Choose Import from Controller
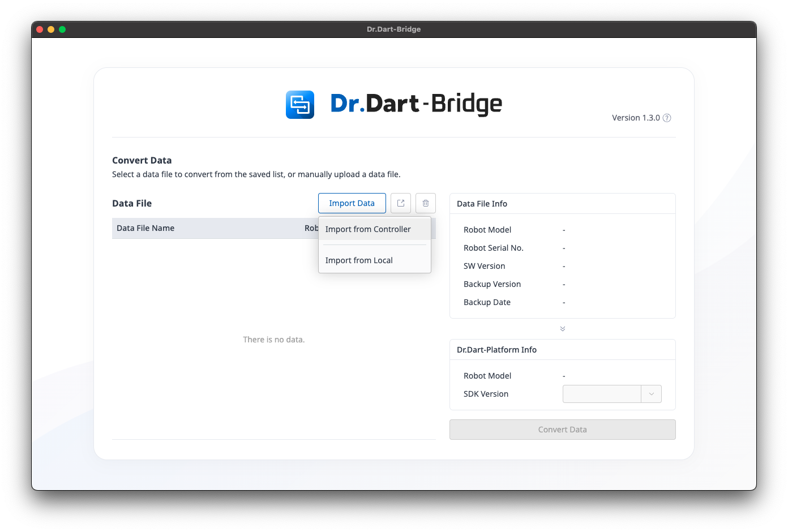The image size is (788, 532). click(x=368, y=229)
